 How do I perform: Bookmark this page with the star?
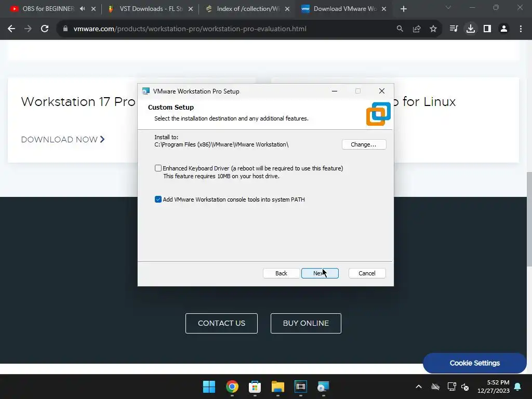[x=433, y=29]
